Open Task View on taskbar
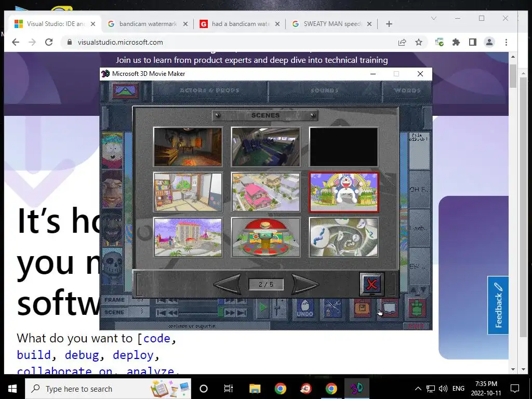This screenshot has height=399, width=532. click(x=229, y=389)
